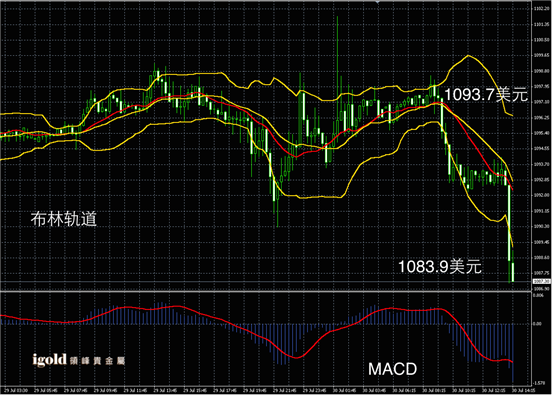Click the 布林轨道 Bollinger label
Image resolution: width=552 pixels, height=395 pixels.
(x=63, y=219)
